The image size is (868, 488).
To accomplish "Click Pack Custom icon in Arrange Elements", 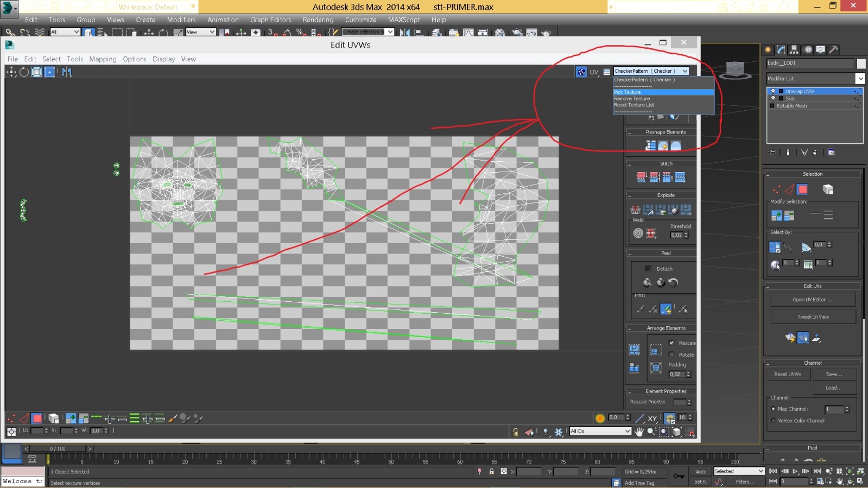I will click(634, 350).
